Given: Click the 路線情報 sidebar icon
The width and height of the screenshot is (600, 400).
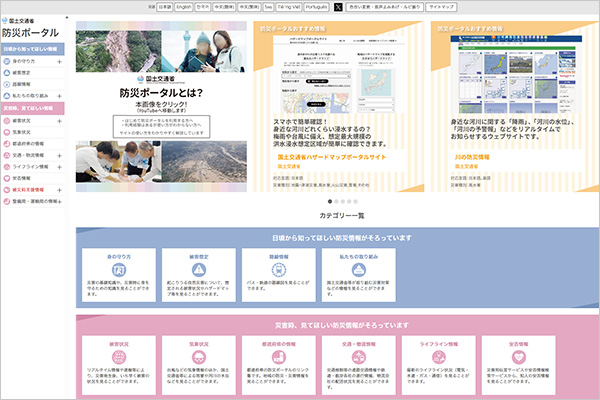Looking at the screenshot, I should point(7,84).
